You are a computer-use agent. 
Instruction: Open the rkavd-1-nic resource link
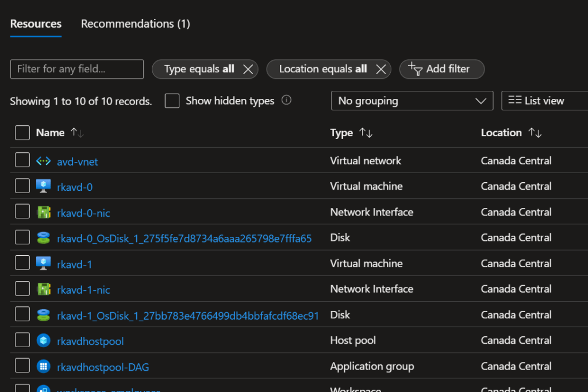click(x=83, y=289)
